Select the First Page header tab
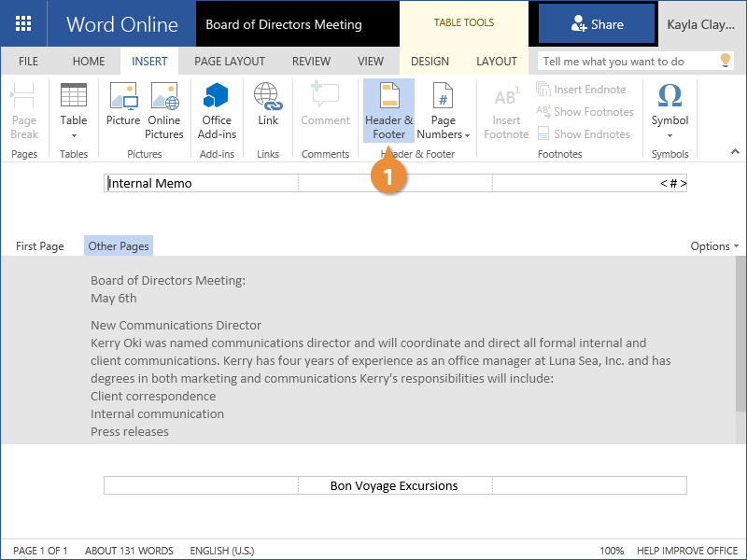This screenshot has height=560, width=747. pos(40,246)
